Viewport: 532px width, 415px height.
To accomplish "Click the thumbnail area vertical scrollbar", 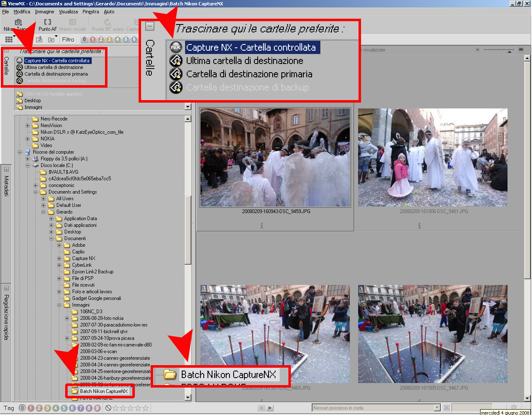I will click(527, 227).
